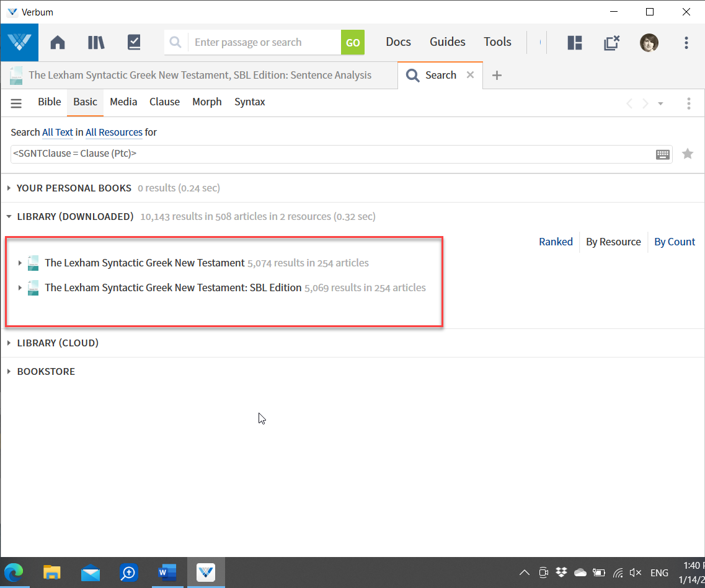Open the on-screen keyboard icon
The height and width of the screenshot is (588, 705).
[x=663, y=154]
